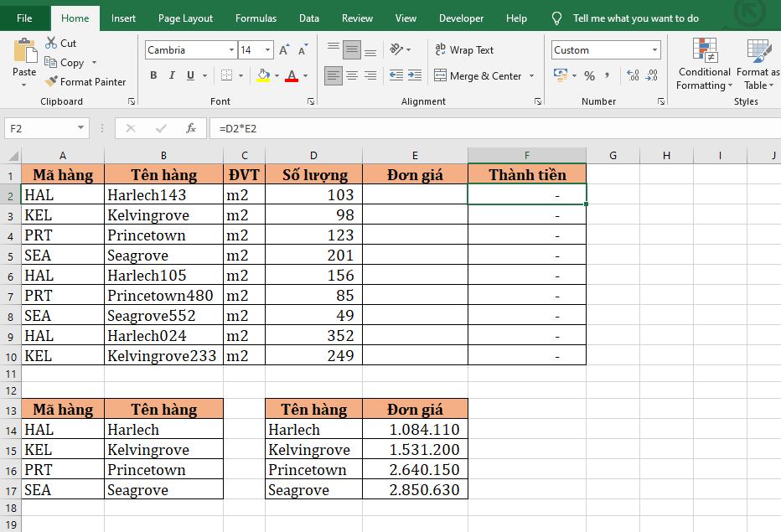Toggle Italic formatting
The height and width of the screenshot is (532, 781).
tap(172, 75)
